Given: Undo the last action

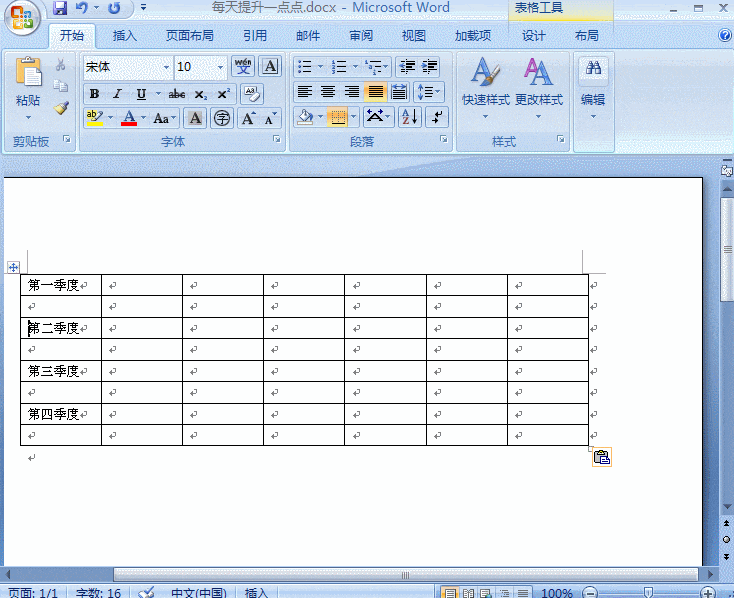Looking at the screenshot, I should 81,7.
